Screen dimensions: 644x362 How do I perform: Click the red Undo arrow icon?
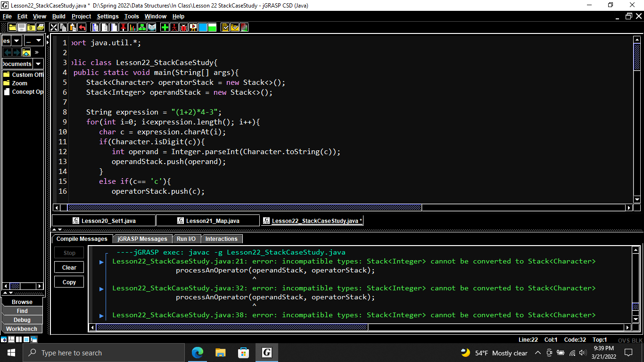(82, 27)
